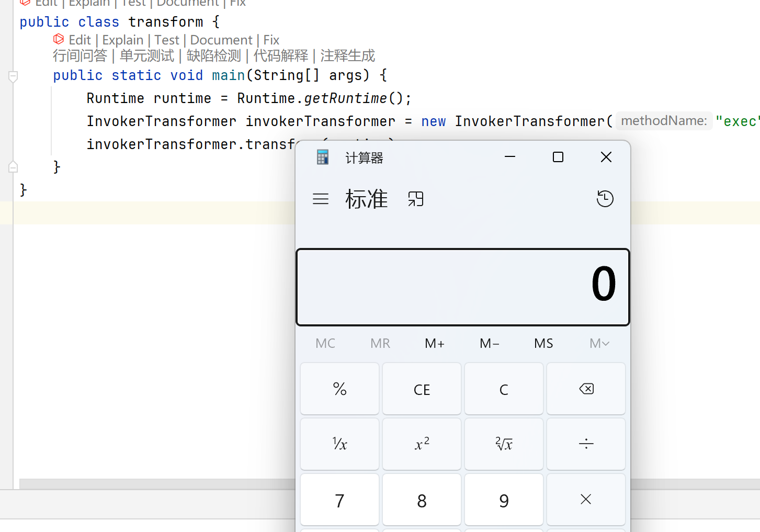Screen dimensions: 760x532
Task: Click the fold marker at method closing brace
Action: coord(14,167)
